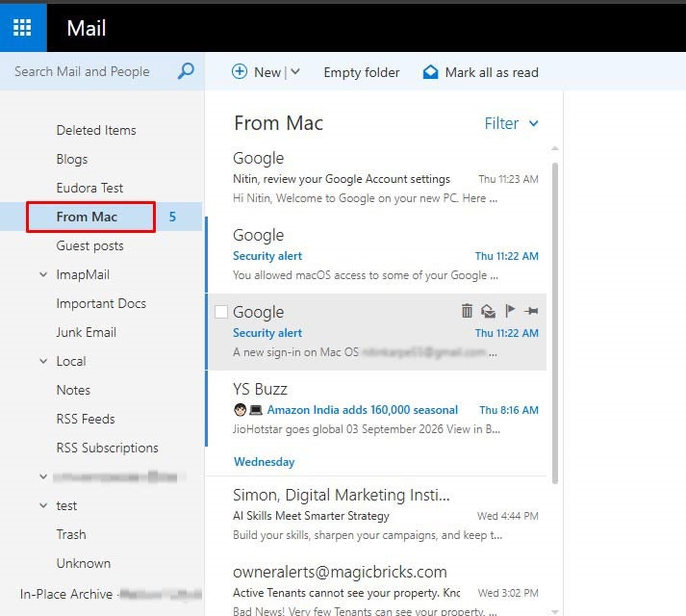686x616 pixels.
Task: Open the ImapMail folder
Action: [83, 274]
